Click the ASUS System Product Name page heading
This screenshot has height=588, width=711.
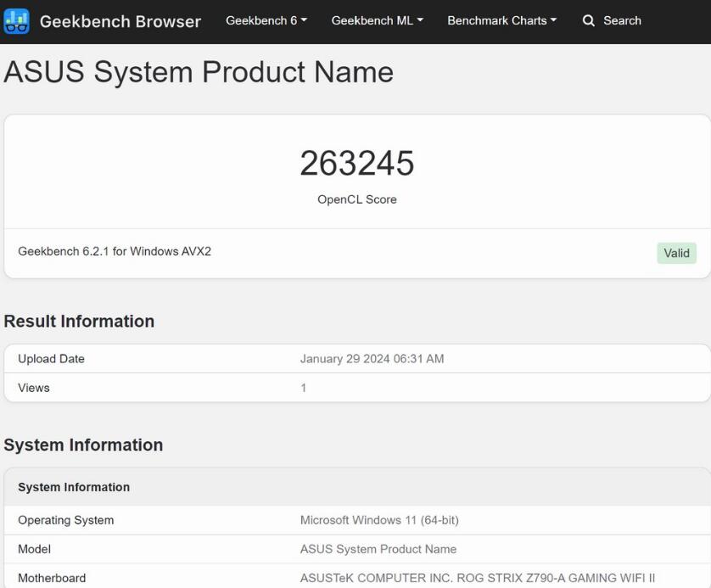click(x=199, y=72)
